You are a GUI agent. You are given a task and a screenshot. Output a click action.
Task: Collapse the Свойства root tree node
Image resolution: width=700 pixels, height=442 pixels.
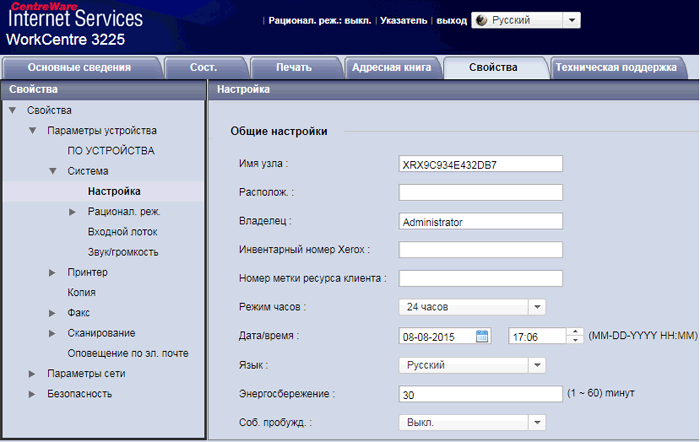click(x=12, y=110)
